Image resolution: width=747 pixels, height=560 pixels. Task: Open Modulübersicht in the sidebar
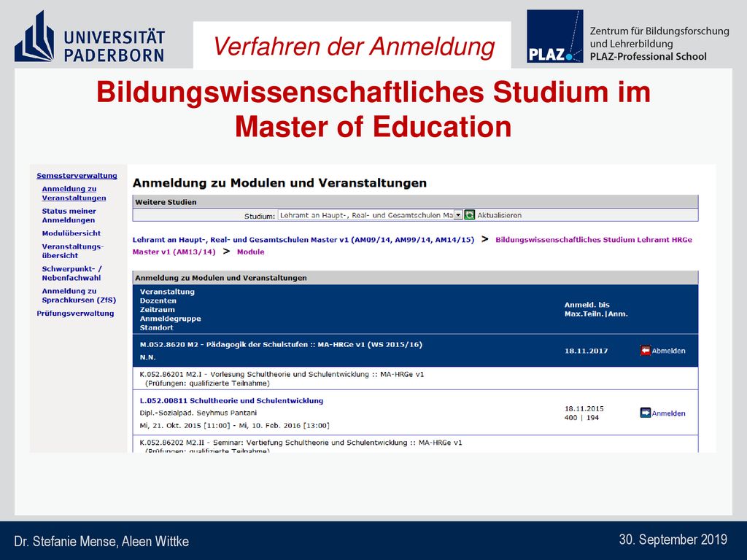tap(71, 233)
